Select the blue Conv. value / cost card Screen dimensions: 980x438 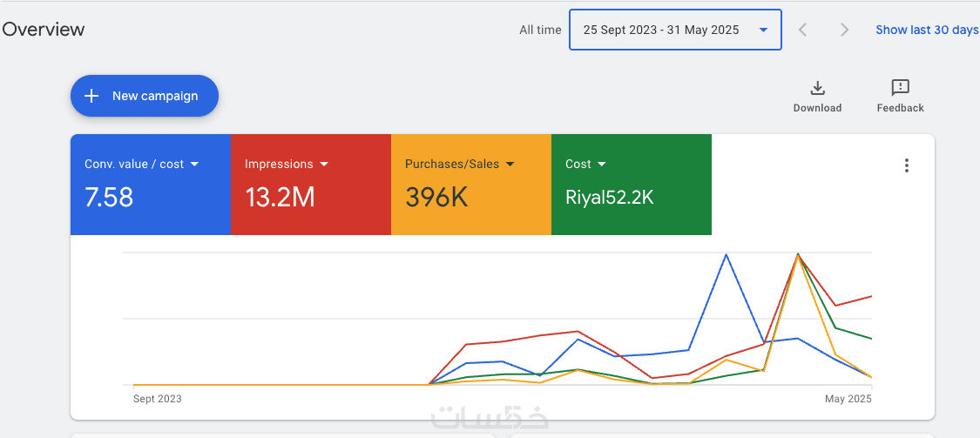click(151, 197)
